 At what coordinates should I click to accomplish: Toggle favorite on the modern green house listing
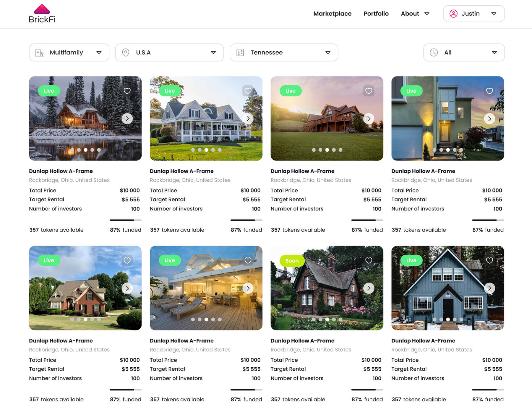489,91
